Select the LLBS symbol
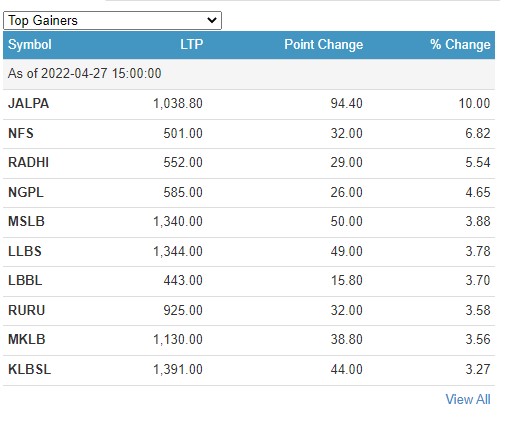 25,251
